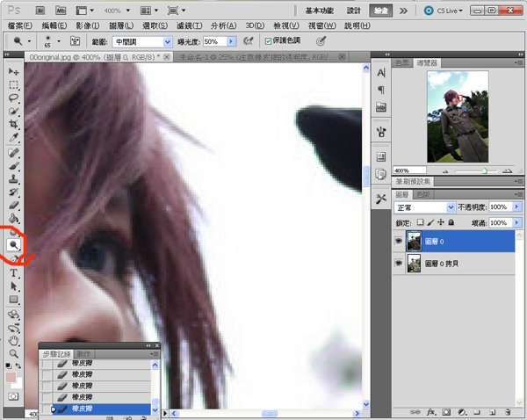Viewport: 527px width, 420px height.
Task: Toggle the 保護色調 checkbox
Action: click(268, 41)
